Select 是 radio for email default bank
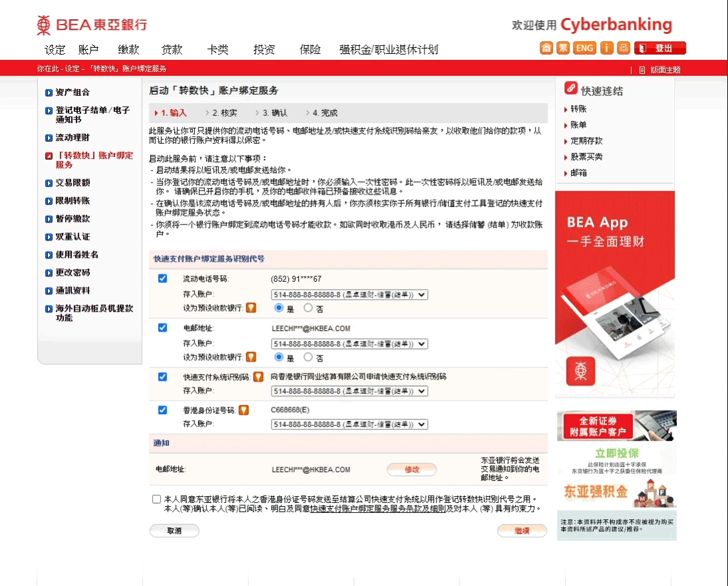 pyautogui.click(x=279, y=357)
